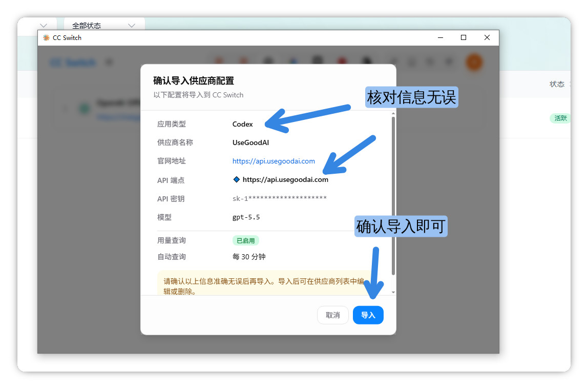This screenshot has height=389, width=588.
Task: Close the CC Switch window
Action: (487, 37)
